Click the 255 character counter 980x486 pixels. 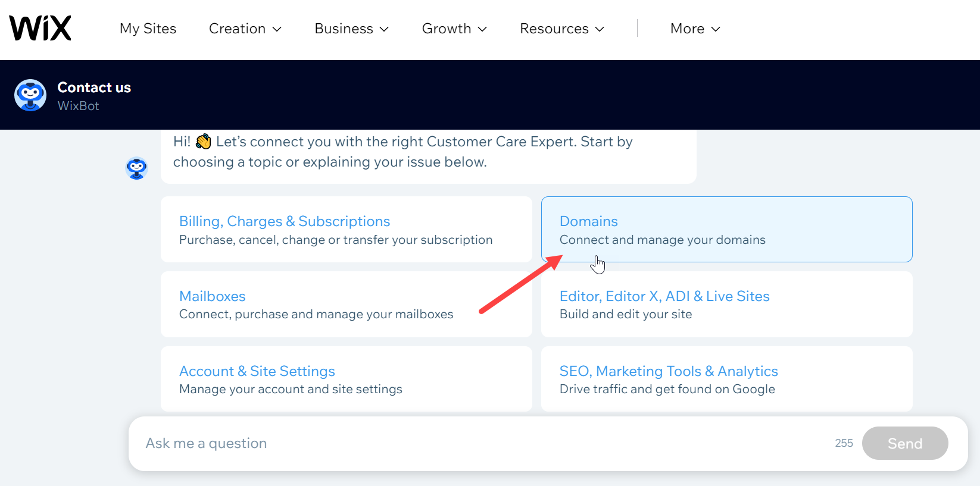pos(844,443)
